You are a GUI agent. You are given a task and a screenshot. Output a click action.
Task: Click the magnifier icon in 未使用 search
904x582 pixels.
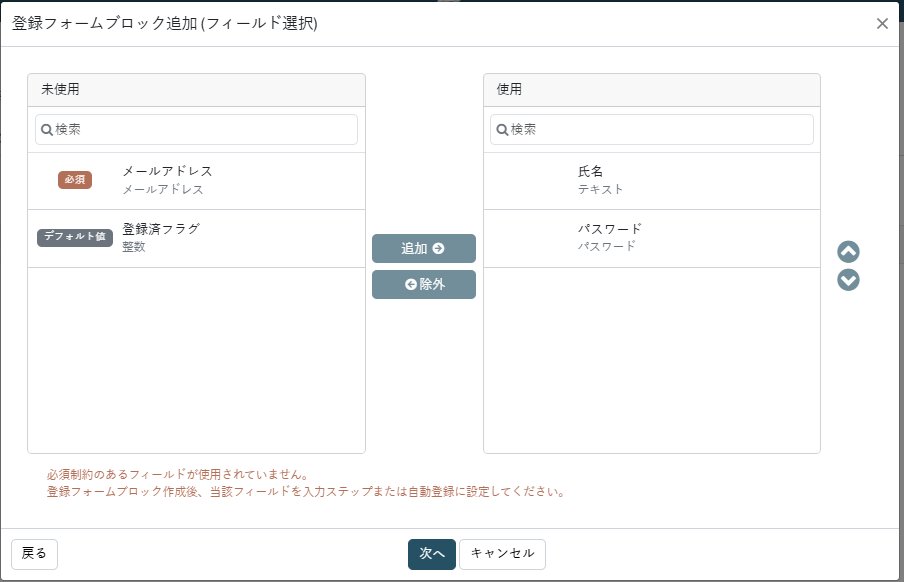[x=47, y=130]
